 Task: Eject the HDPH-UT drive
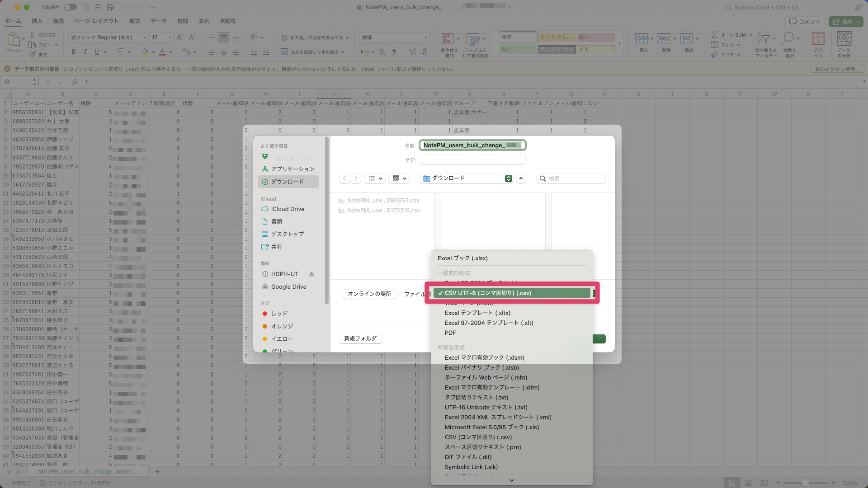point(311,274)
